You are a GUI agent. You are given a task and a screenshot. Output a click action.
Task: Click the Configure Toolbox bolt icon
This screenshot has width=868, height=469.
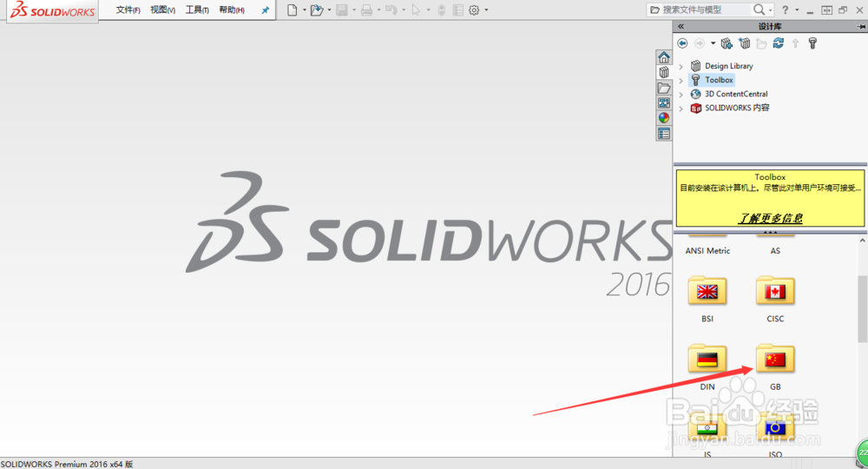pyautogui.click(x=812, y=43)
